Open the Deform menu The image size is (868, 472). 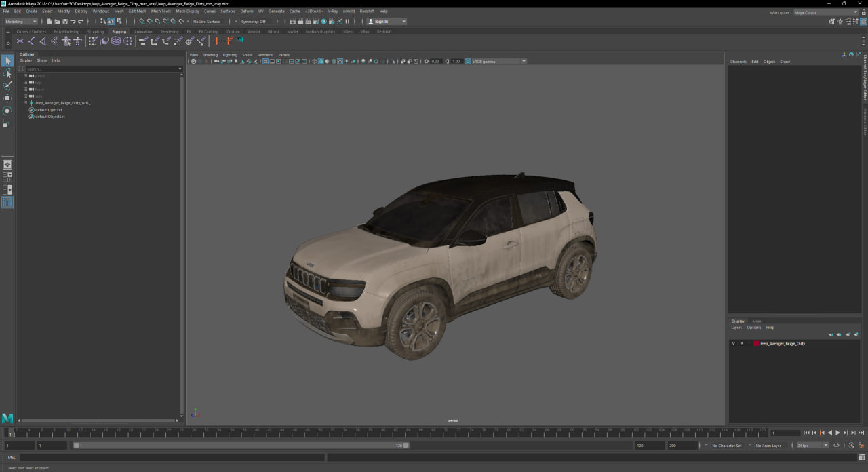click(247, 11)
